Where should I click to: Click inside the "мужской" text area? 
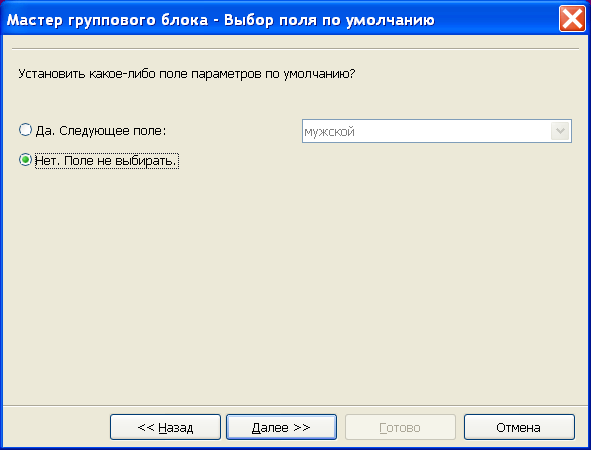tap(426, 131)
